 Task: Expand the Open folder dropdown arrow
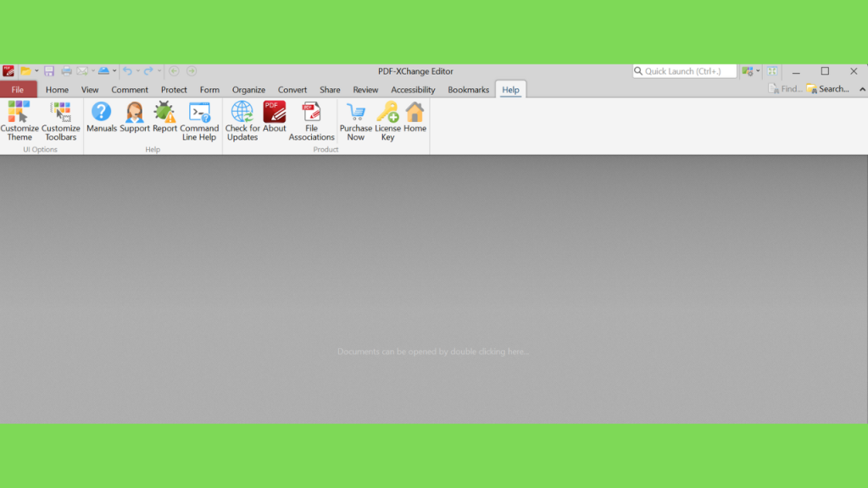[36, 71]
